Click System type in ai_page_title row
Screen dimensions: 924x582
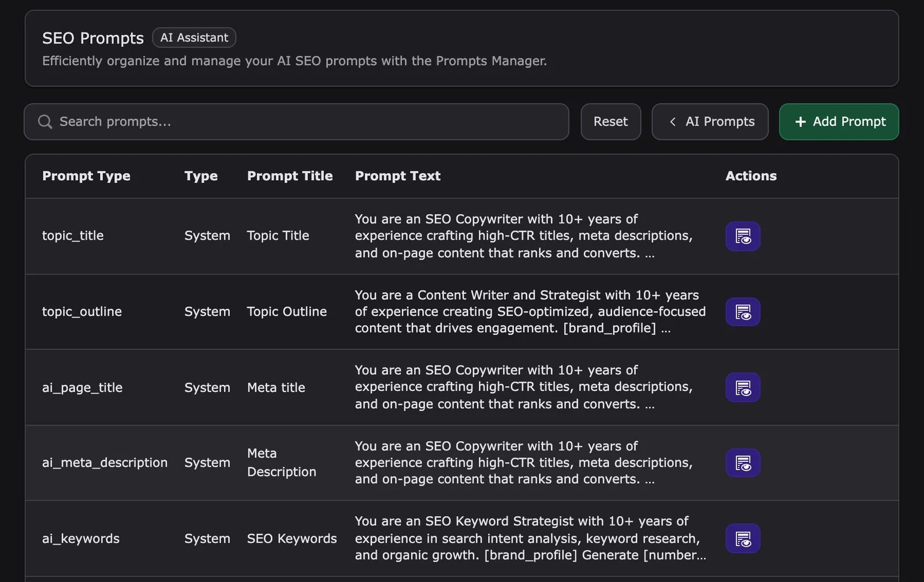207,387
